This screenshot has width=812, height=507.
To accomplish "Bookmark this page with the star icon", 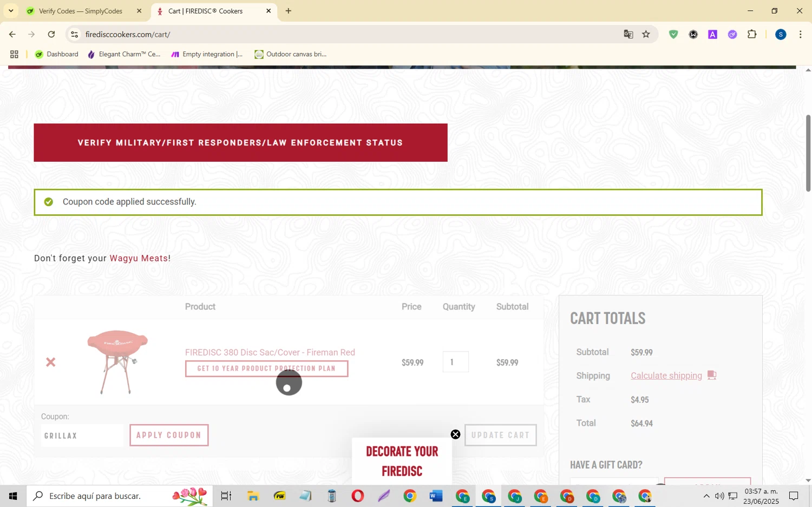I will (x=646, y=34).
